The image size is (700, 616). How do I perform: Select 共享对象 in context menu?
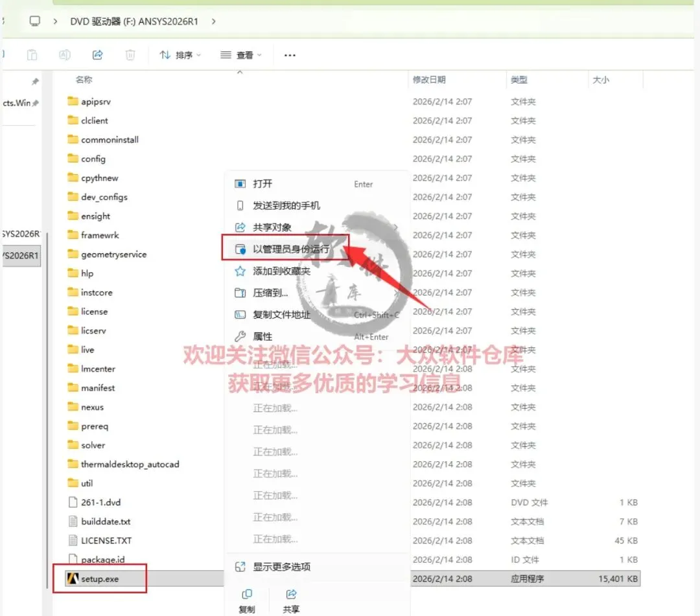[316, 227]
